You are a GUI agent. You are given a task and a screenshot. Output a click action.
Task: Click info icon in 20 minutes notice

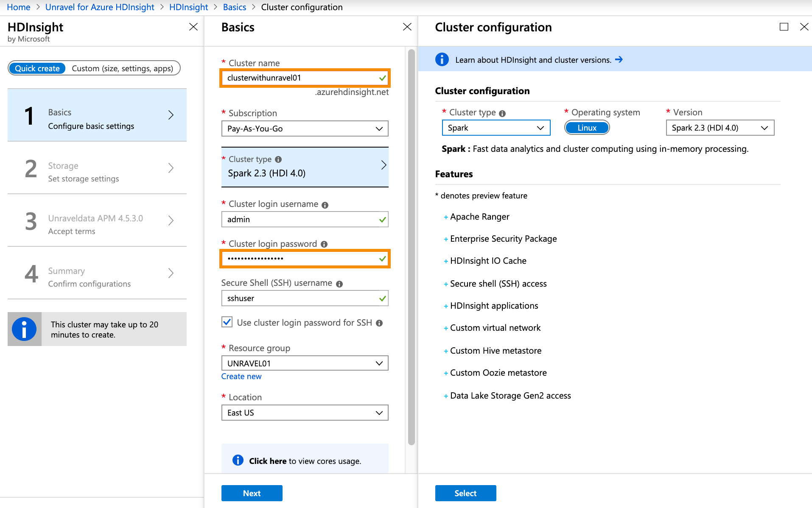pyautogui.click(x=24, y=329)
